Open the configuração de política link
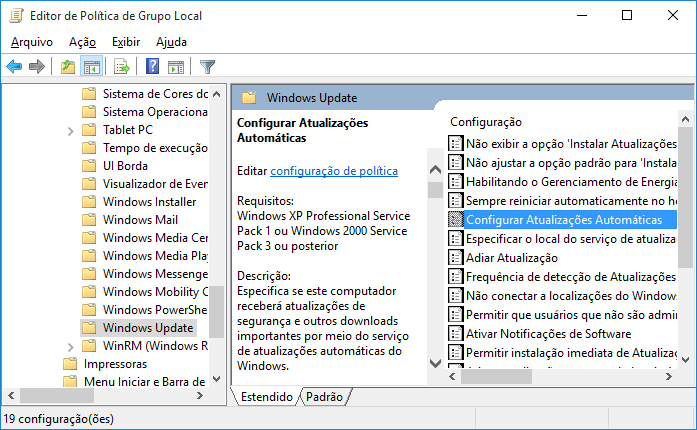This screenshot has height=430, width=697. [334, 171]
